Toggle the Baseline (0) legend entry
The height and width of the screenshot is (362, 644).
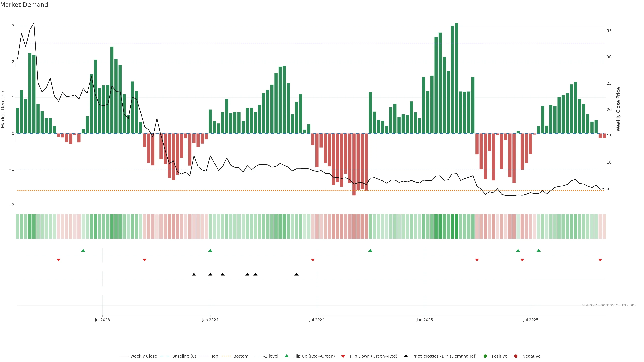pos(184,356)
